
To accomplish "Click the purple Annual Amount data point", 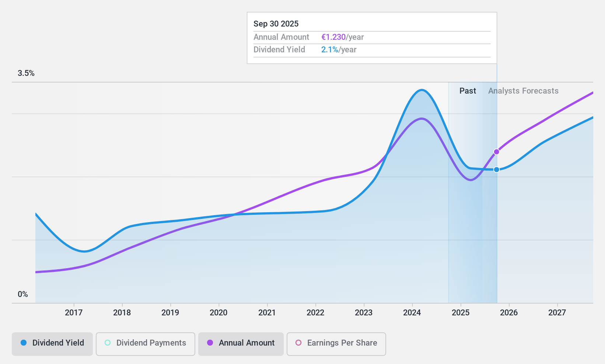I will click(x=497, y=152).
